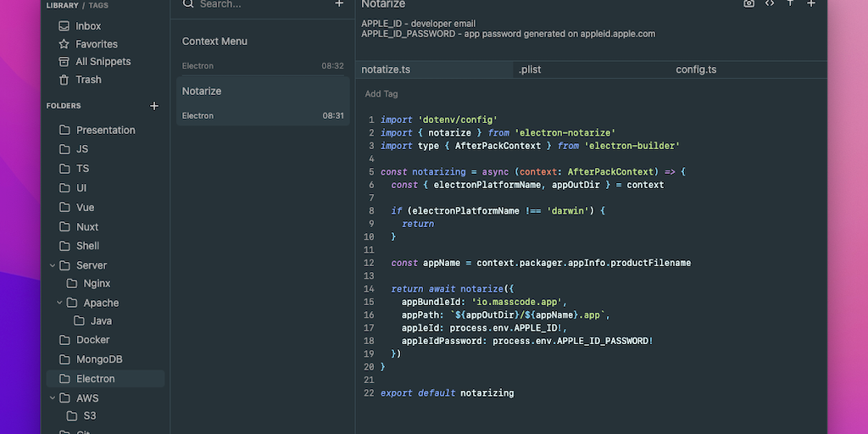Image resolution: width=868 pixels, height=434 pixels.
Task: Collapse the Server folder chevron
Action: pos(53,265)
